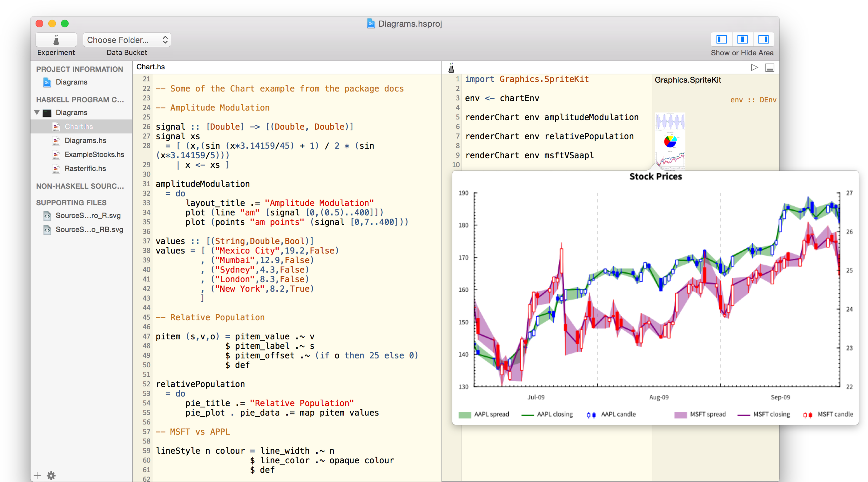Viewport: 868px width, 482px height.
Task: Toggle the middle editor area visibility
Action: (742, 39)
